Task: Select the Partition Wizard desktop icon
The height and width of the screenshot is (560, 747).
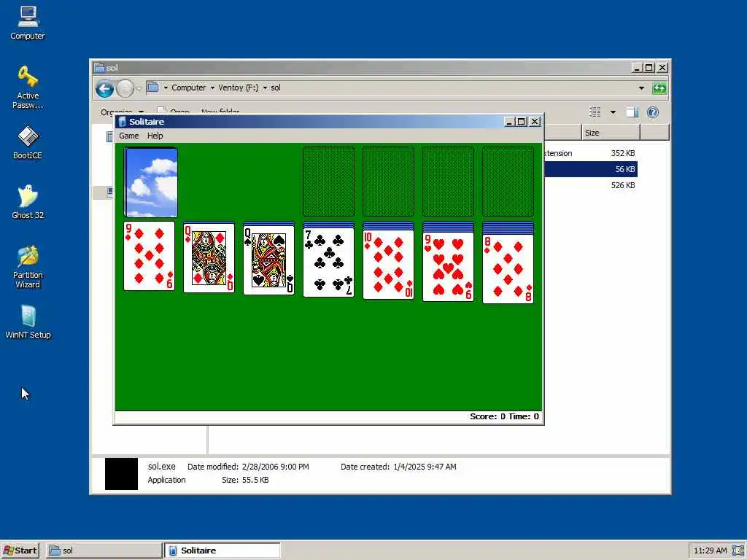Action: pyautogui.click(x=28, y=267)
